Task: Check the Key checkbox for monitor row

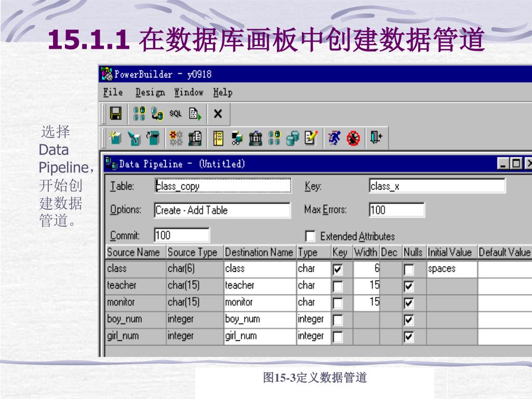Action: coord(338,303)
